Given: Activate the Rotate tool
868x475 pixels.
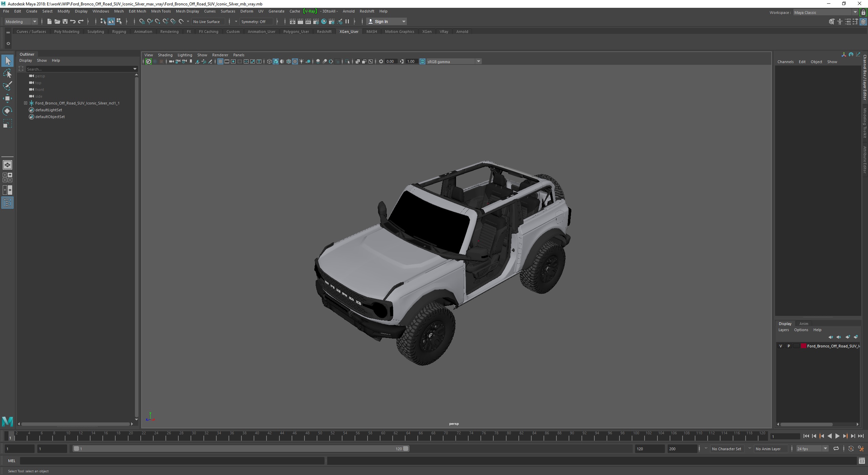Looking at the screenshot, I should coord(7,111).
